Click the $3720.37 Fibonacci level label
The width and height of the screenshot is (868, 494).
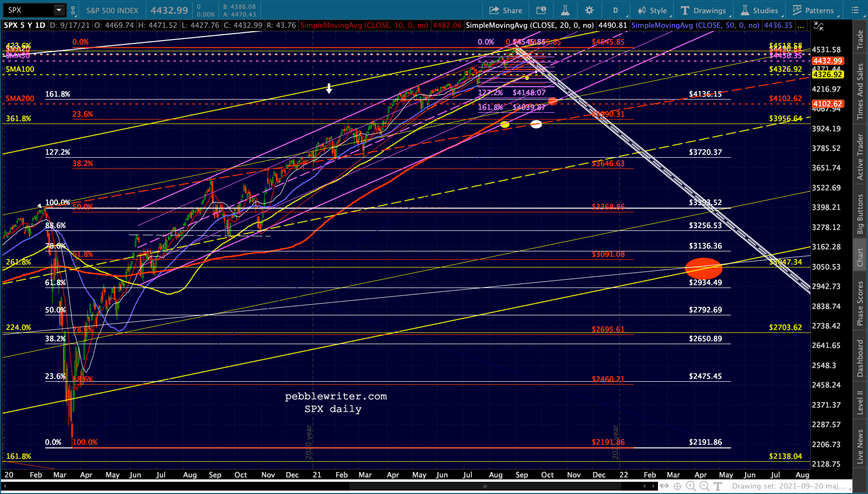click(705, 152)
